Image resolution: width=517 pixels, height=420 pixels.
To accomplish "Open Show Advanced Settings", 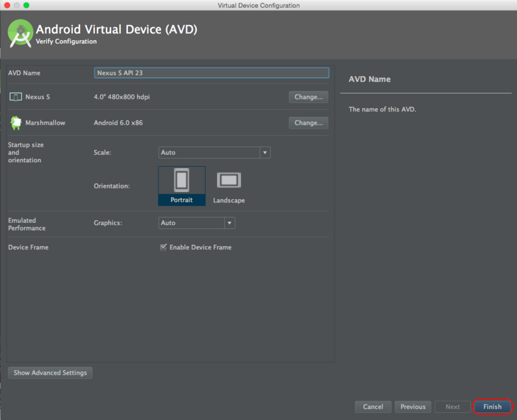I will pos(50,373).
